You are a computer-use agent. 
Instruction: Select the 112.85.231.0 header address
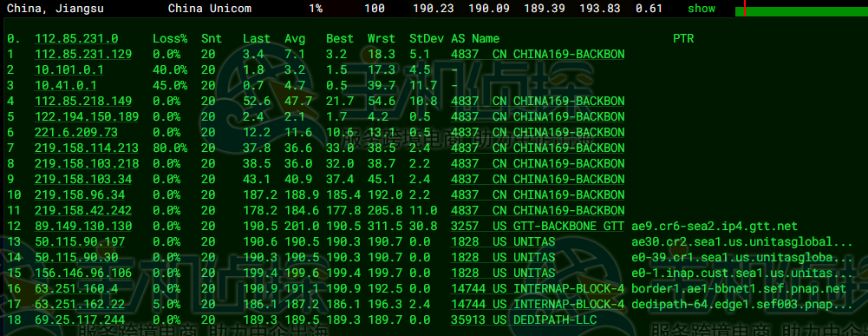75,38
